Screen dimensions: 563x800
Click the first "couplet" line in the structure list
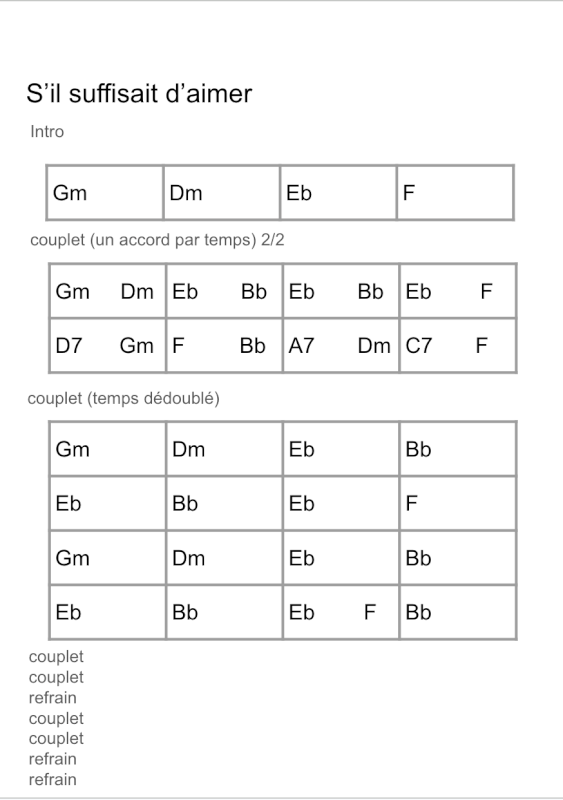[56, 657]
